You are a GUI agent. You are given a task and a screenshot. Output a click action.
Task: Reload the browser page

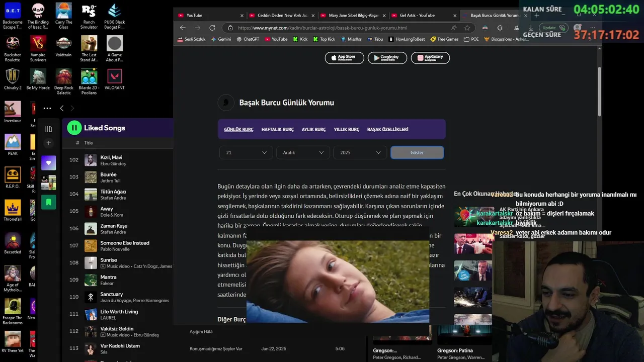pyautogui.click(x=212, y=28)
